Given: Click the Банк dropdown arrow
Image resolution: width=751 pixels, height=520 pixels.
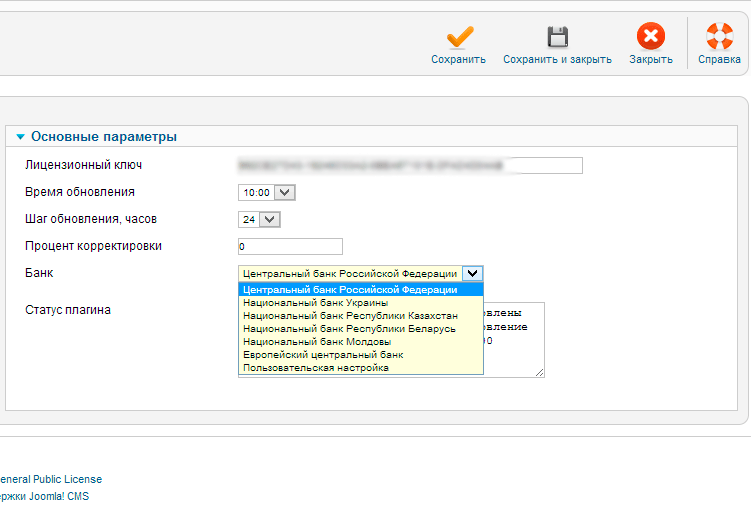Looking at the screenshot, I should click(473, 273).
